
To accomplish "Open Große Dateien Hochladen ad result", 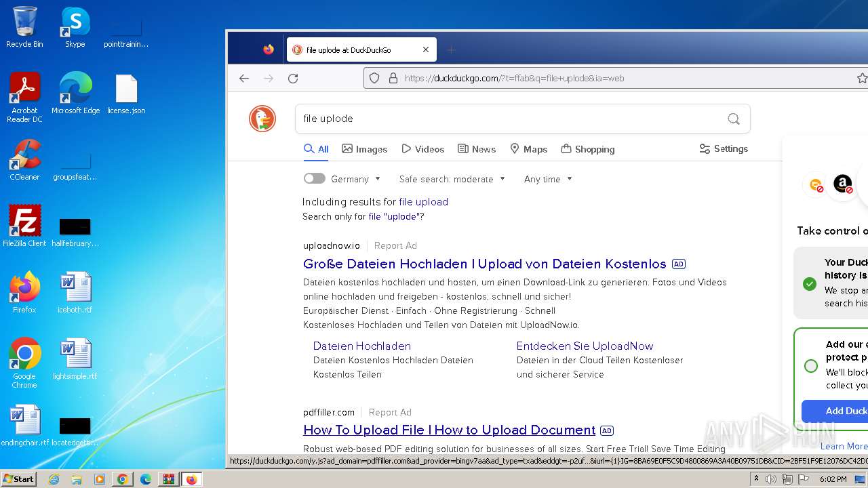I will click(485, 264).
